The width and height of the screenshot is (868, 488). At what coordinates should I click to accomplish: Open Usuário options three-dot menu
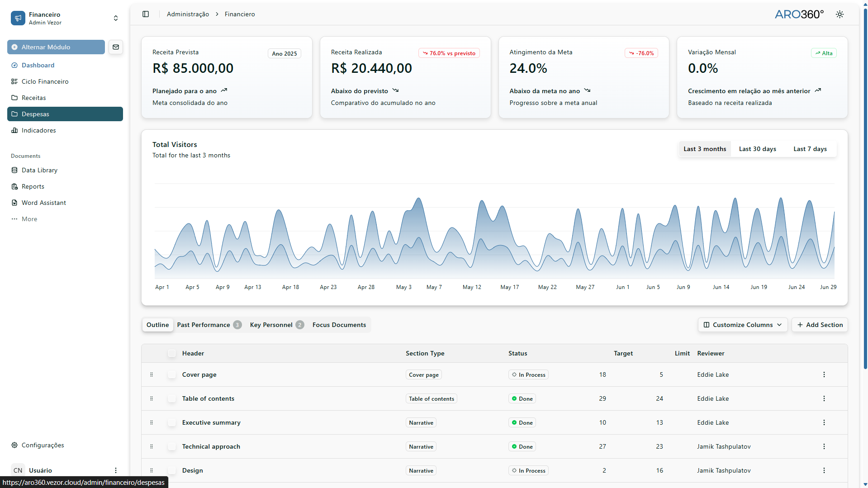(x=116, y=470)
